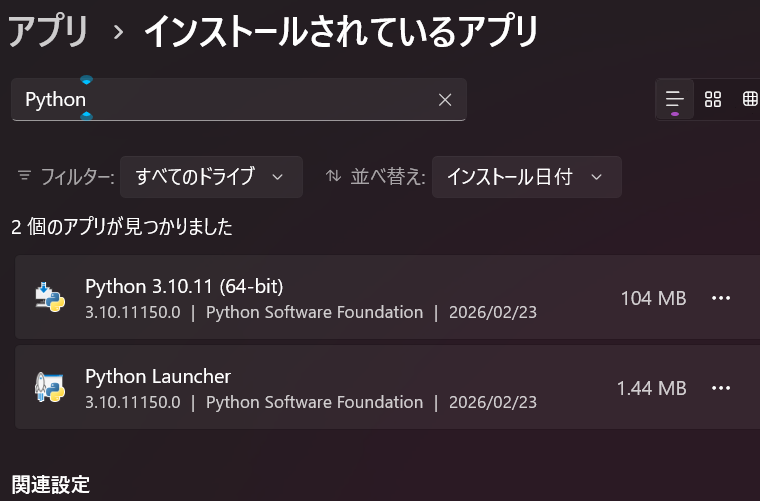
Task: Click the 1.44 MB size value
Action: click(651, 389)
